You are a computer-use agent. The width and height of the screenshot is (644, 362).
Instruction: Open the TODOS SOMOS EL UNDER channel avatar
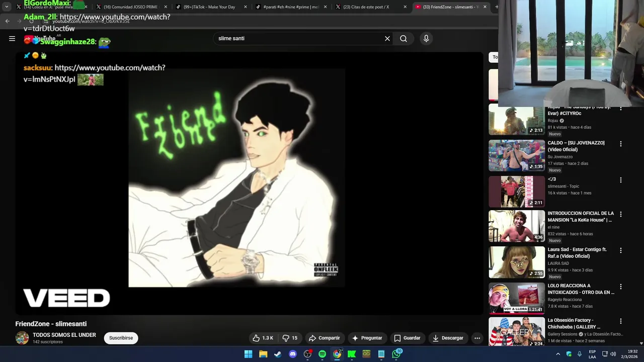[x=22, y=338]
